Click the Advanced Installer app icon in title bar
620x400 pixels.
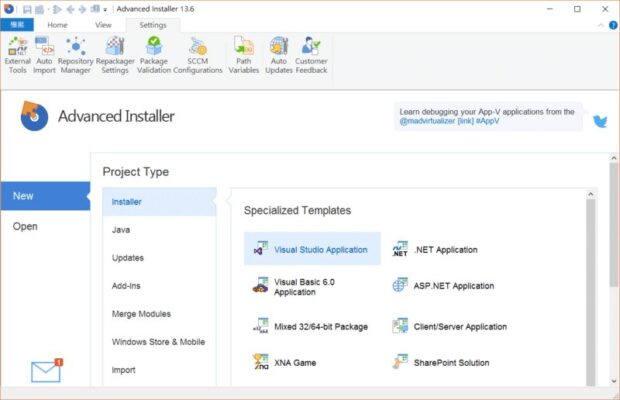9,9
